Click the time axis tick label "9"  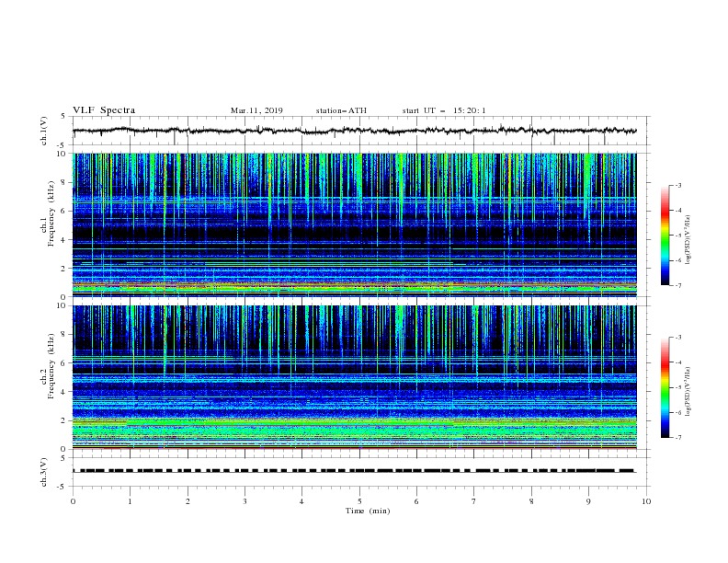click(588, 501)
